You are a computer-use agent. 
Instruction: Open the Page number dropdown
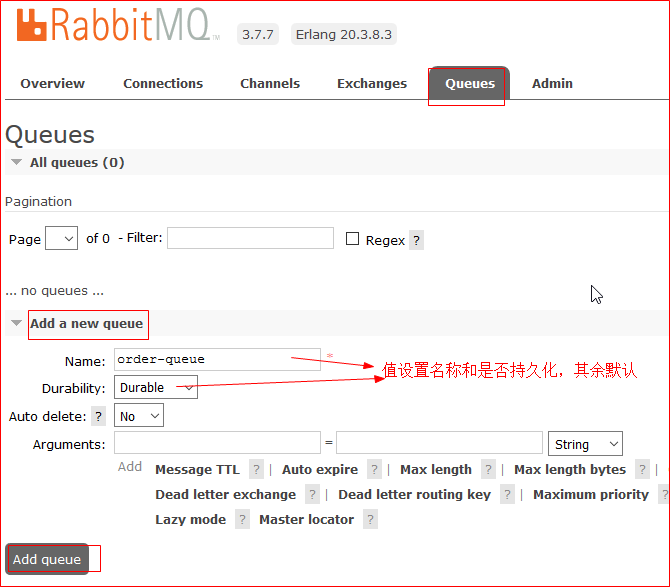coord(62,238)
